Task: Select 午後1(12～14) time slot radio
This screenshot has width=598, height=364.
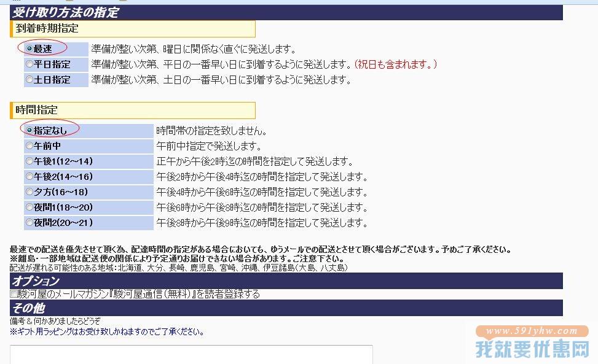Action: [x=30, y=161]
